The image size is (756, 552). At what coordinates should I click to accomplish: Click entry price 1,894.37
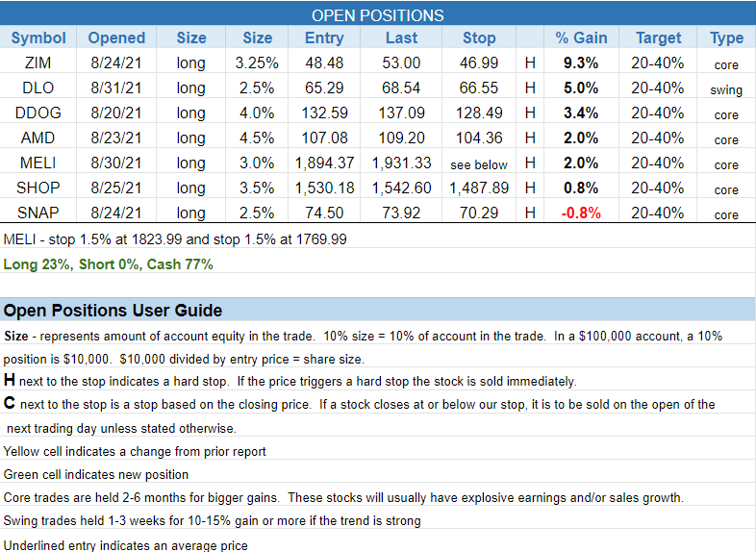324,163
